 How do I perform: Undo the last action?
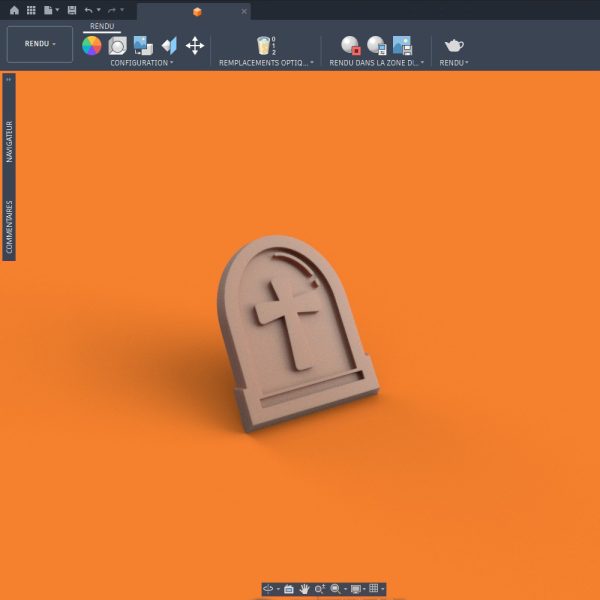tap(88, 10)
